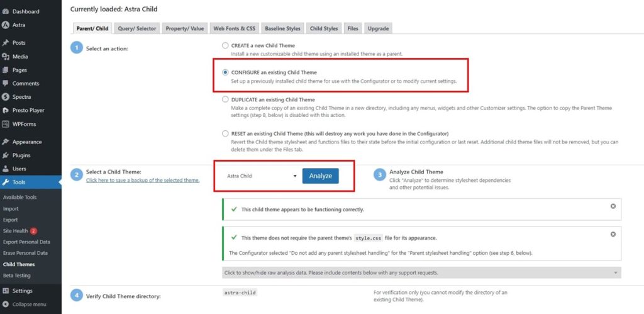644x314 pixels.
Task: Open the Astra Child theme dropdown
Action: (x=261, y=176)
